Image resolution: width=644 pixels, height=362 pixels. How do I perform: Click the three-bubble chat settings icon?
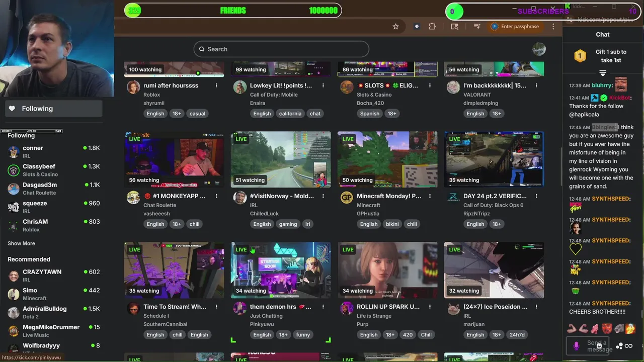point(619,346)
